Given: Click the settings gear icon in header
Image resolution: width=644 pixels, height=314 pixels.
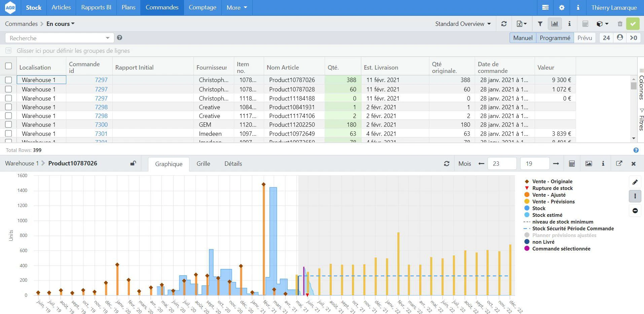Looking at the screenshot, I should tap(562, 7).
